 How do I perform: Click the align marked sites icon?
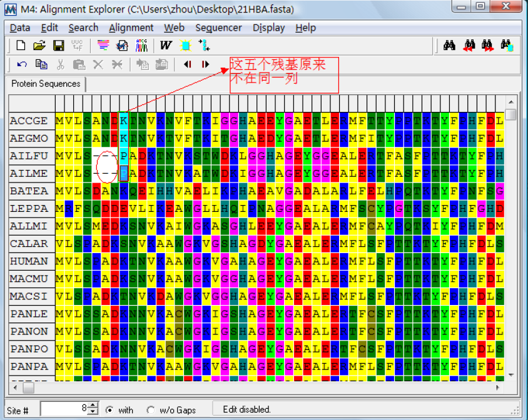(x=204, y=45)
